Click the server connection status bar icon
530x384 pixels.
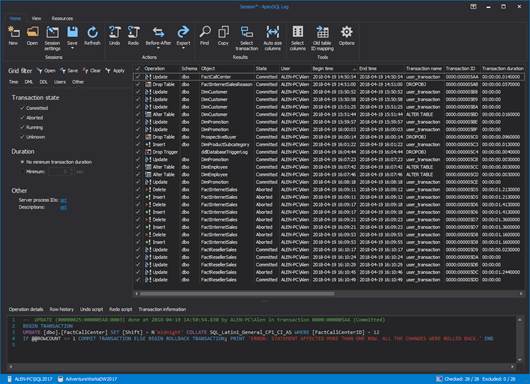pyautogui.click(x=10, y=379)
